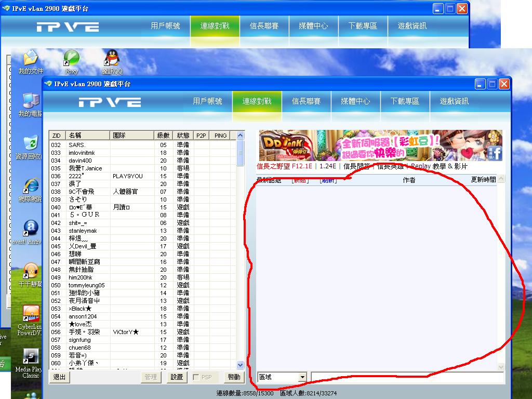532x399 pixels.
Task: Select player row SARS.
Action: (142, 145)
